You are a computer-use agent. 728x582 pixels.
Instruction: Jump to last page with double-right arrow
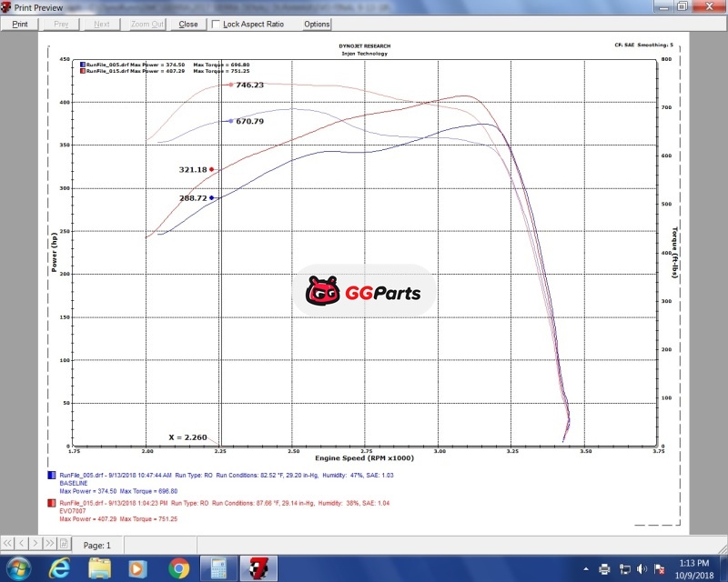(51, 545)
